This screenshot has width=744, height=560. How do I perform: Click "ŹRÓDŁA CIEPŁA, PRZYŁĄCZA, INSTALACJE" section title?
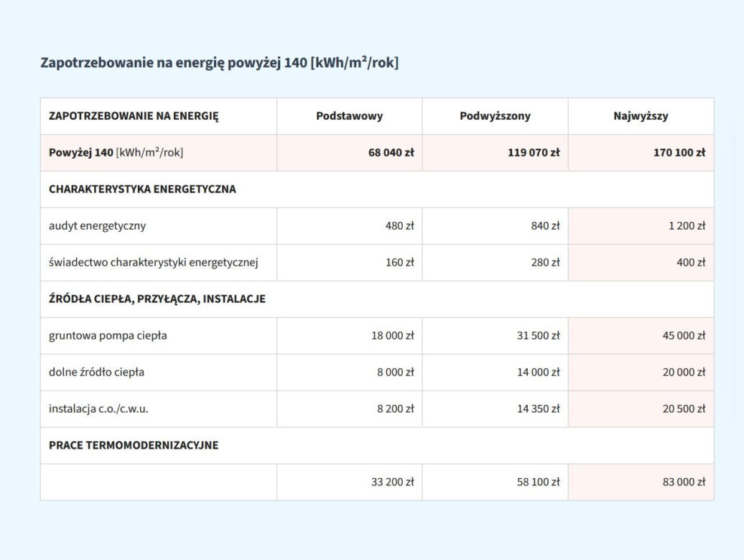click(157, 299)
